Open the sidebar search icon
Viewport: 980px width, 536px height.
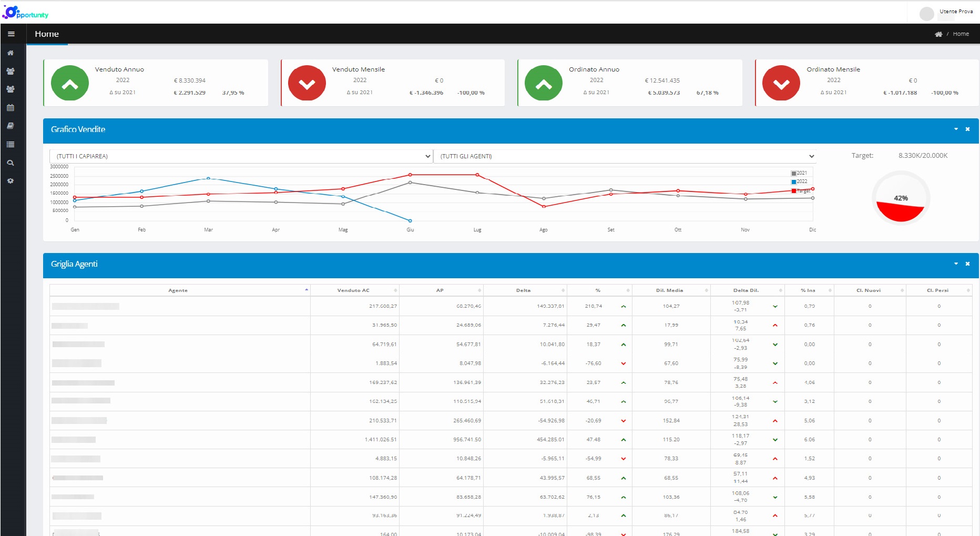[x=10, y=163]
